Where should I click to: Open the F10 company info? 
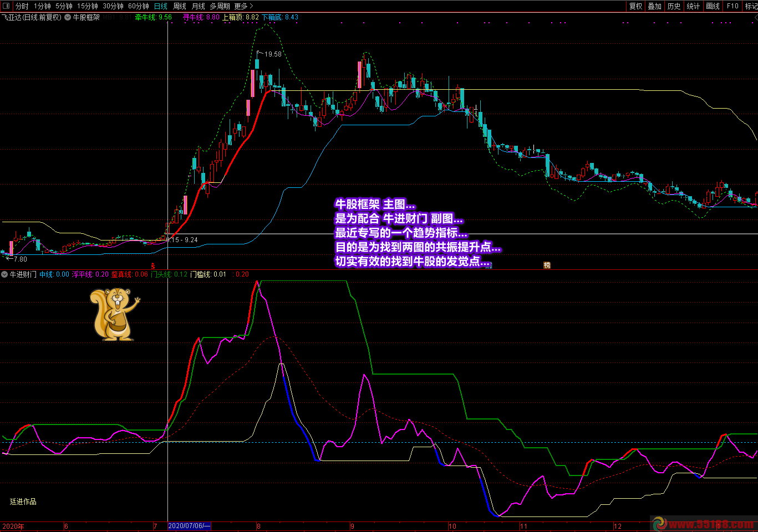point(732,6)
